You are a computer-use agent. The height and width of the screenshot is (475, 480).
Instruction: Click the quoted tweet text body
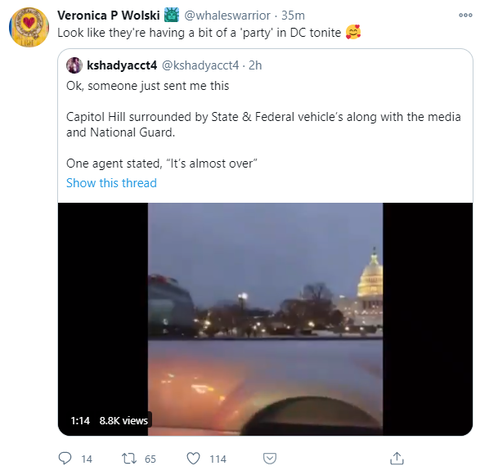point(263,125)
